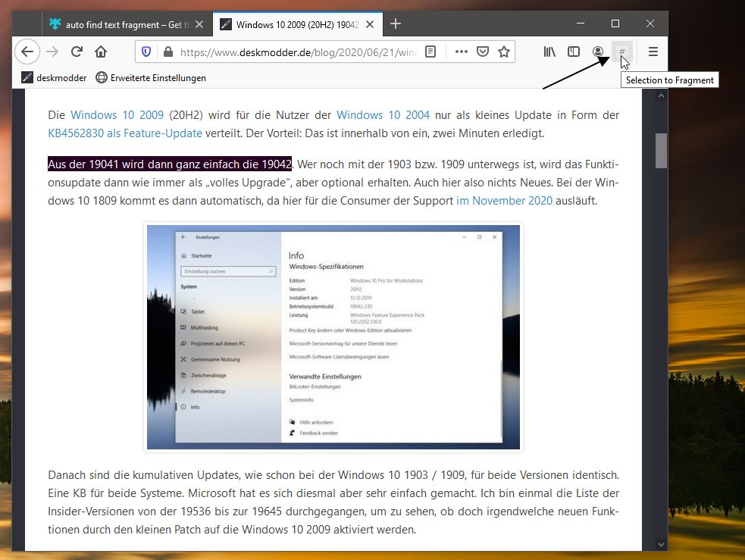
Task: Click the page scrollbar thumb
Action: click(661, 151)
